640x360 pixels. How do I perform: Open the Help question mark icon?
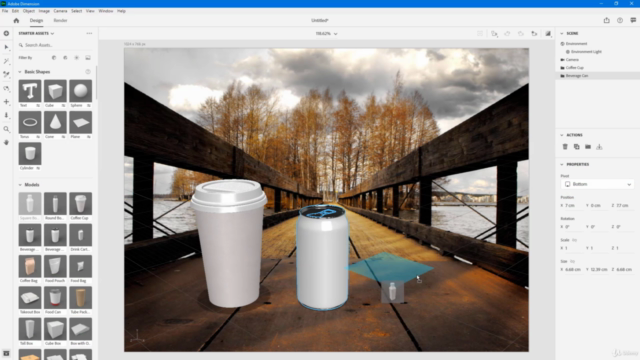pos(620,20)
